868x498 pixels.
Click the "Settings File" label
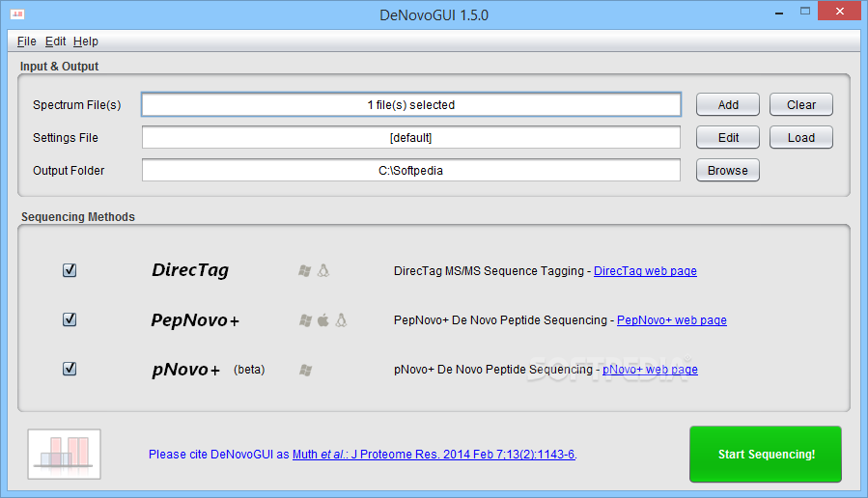point(66,138)
